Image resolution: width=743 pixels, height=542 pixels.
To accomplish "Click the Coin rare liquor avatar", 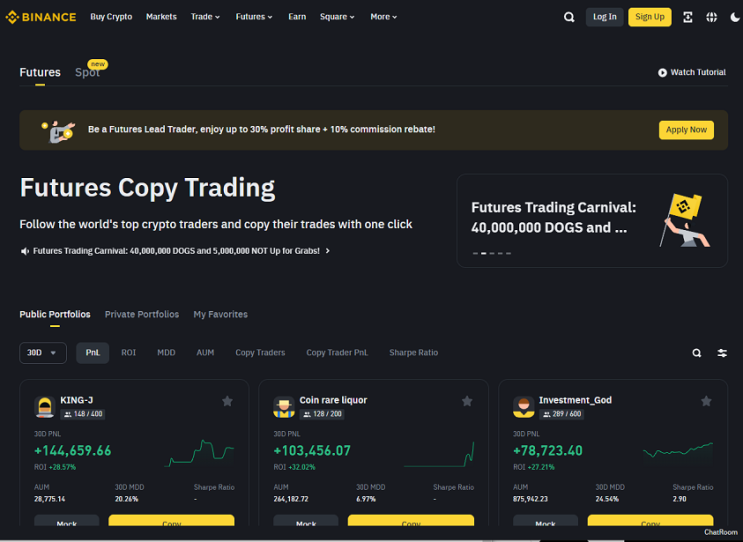I will pyautogui.click(x=284, y=407).
